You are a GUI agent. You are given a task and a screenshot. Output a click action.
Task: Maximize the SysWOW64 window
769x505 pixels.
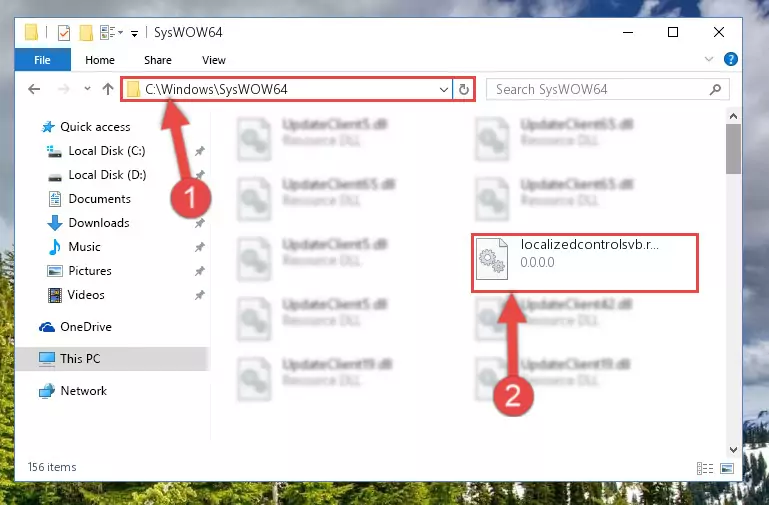click(x=673, y=32)
